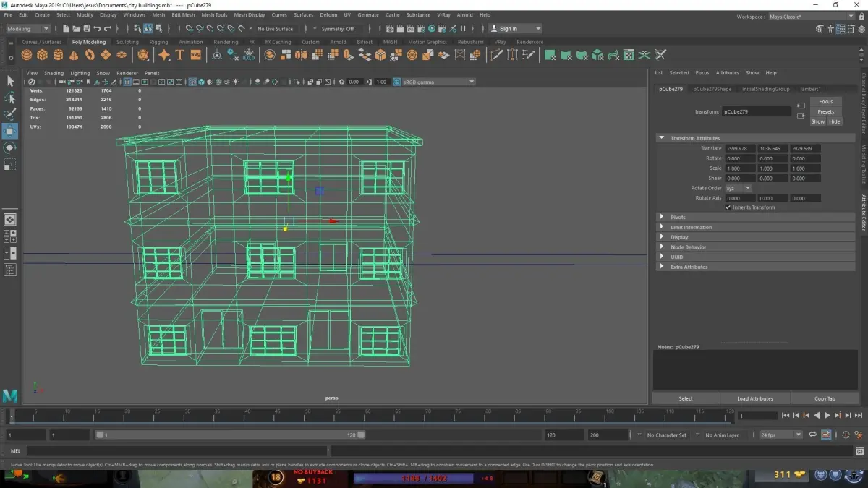868x488 pixels.
Task: Open the 24 fps frame rate dropdown
Action: [x=781, y=435]
